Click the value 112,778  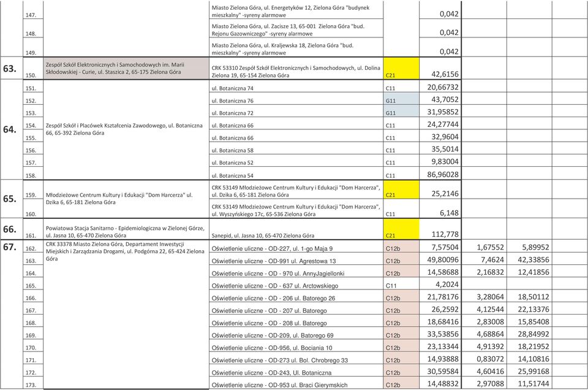point(445,234)
